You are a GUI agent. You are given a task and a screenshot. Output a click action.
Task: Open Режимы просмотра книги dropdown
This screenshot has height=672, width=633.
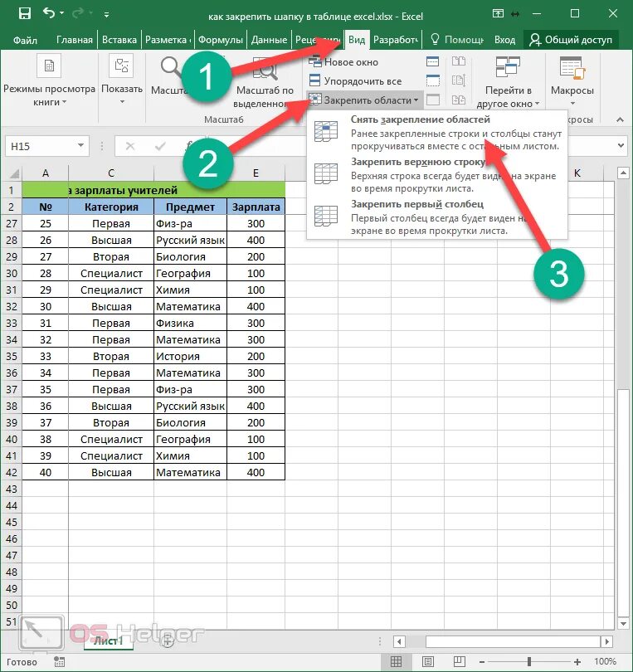click(x=49, y=81)
